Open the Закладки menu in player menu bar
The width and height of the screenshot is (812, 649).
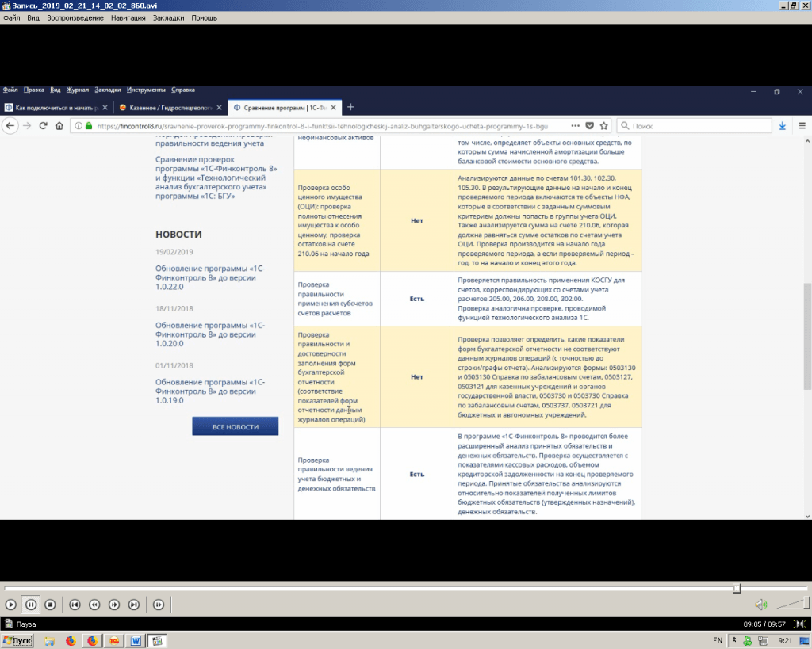pyautogui.click(x=169, y=17)
